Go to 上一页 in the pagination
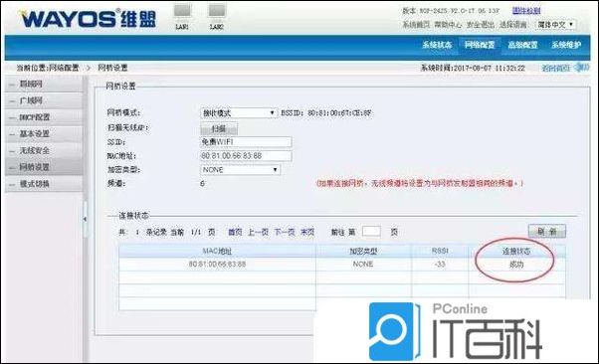This screenshot has width=599, height=364. (x=259, y=232)
